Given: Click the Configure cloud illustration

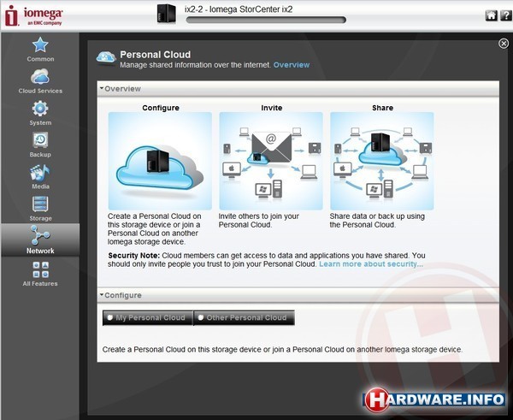Looking at the screenshot, I should (160, 161).
